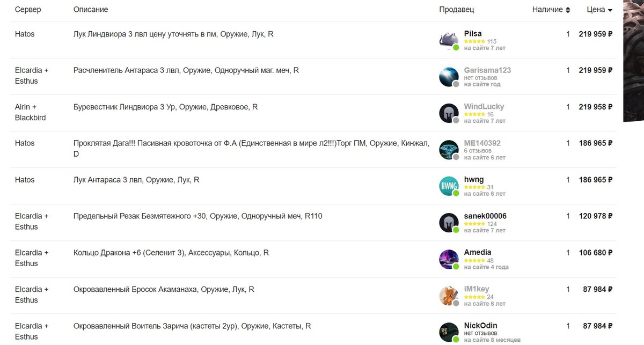Screen dimensions: 644x345
Task: Open seller Pilsa's cat avatar
Action: coord(449,40)
